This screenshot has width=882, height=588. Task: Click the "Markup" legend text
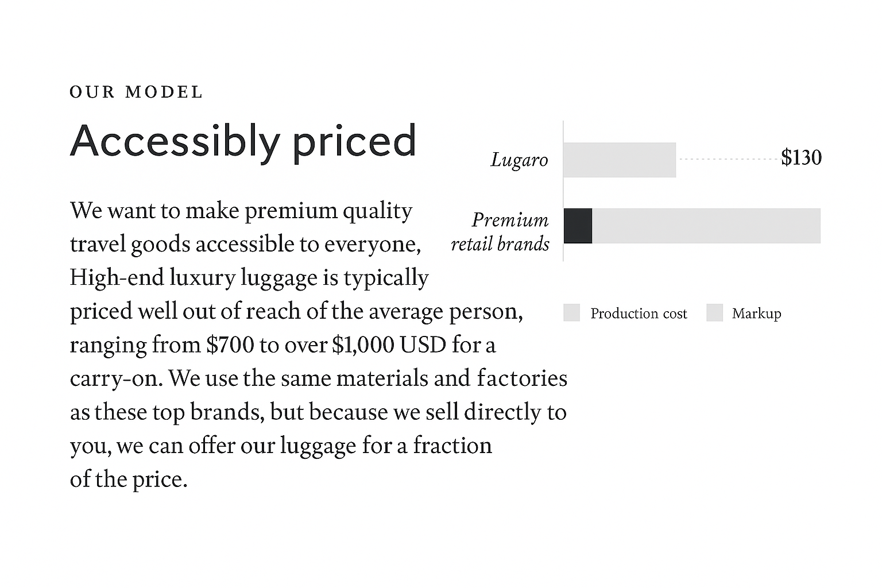756,314
